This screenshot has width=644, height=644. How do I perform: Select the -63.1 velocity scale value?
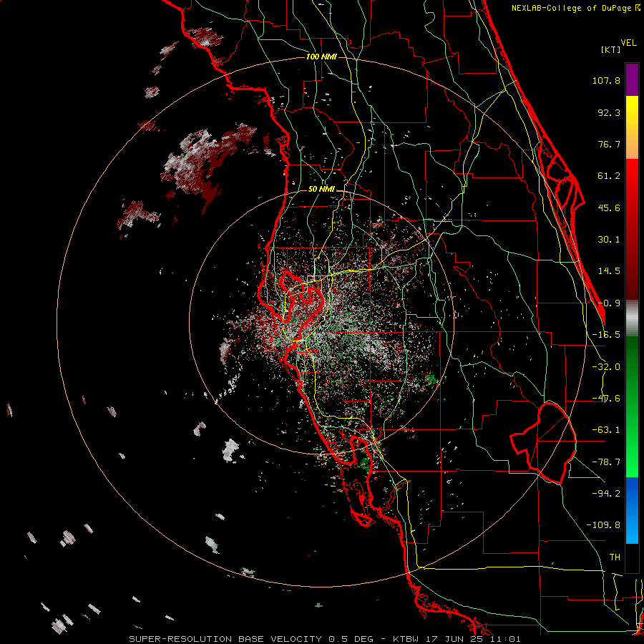tap(606, 430)
